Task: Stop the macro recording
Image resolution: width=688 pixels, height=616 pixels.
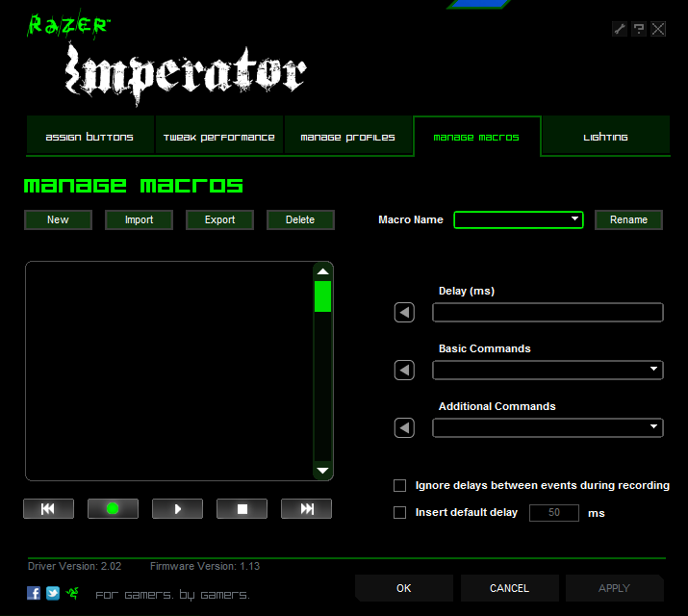Action: point(242,508)
